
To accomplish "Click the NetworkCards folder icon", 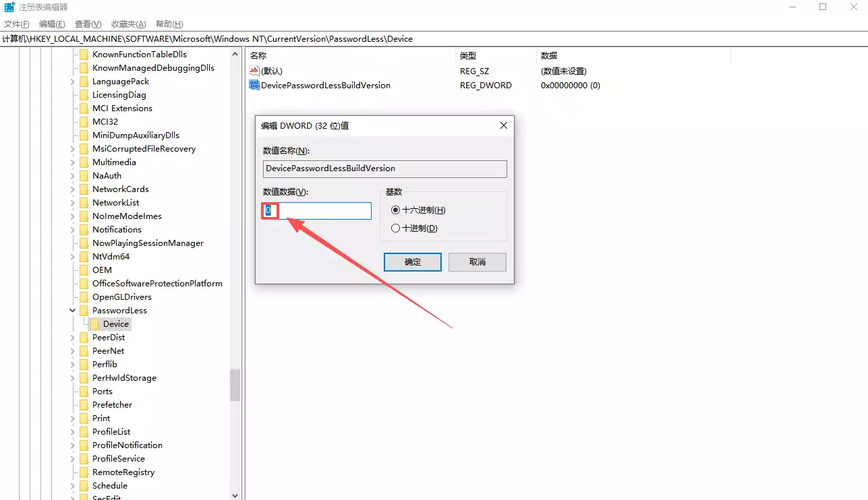I will (84, 189).
